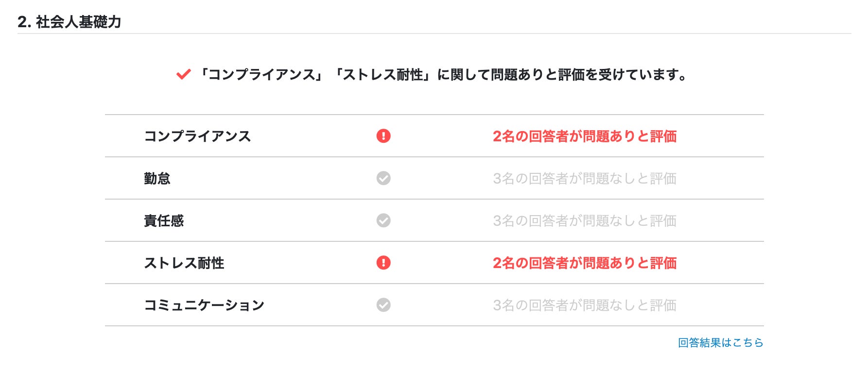This screenshot has width=868, height=371.
Task: Click the red alert icon for ストレス耐性
Action: [383, 263]
